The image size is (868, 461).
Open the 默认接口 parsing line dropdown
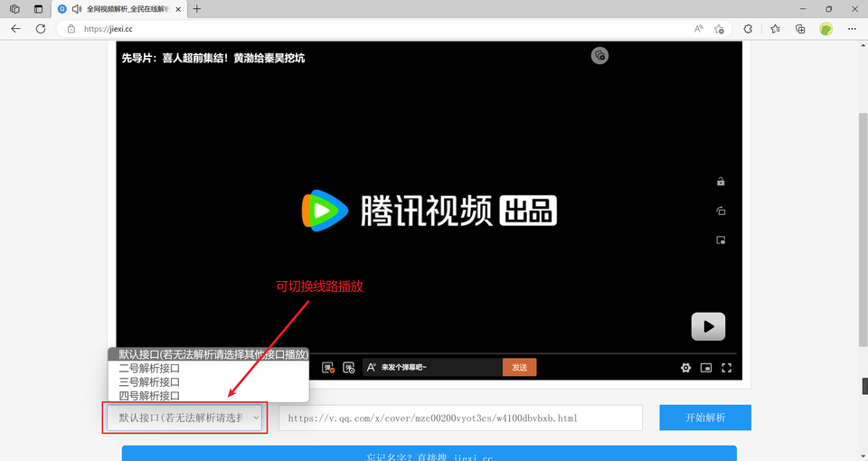pyautogui.click(x=184, y=418)
